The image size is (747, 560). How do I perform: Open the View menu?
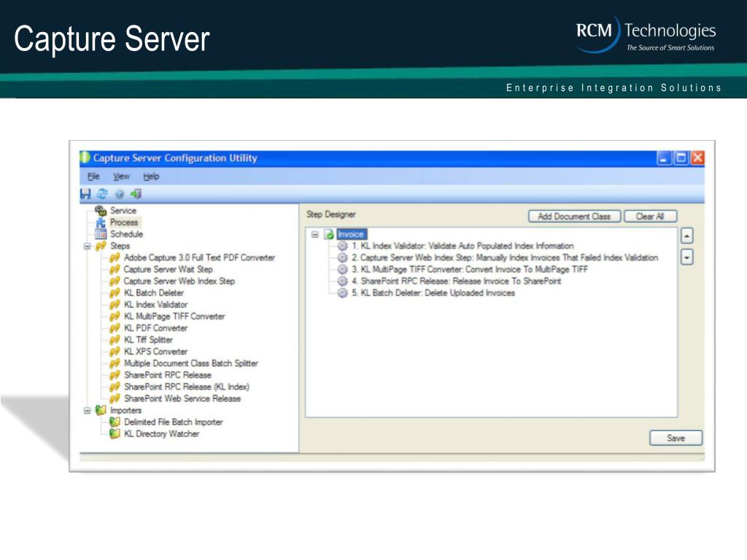tap(122, 176)
